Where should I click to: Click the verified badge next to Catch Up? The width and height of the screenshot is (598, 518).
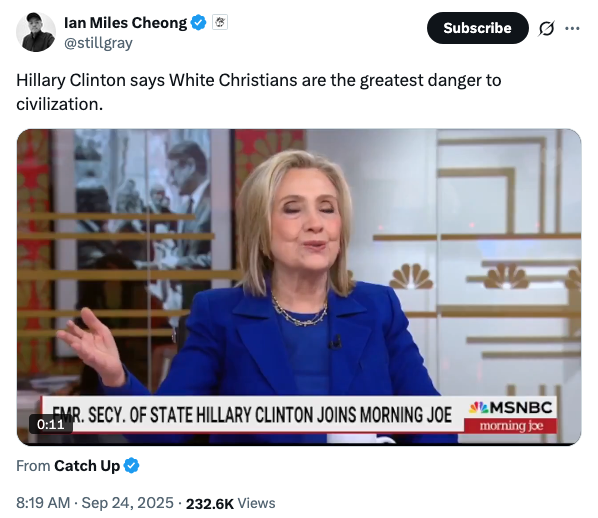pyautogui.click(x=132, y=466)
